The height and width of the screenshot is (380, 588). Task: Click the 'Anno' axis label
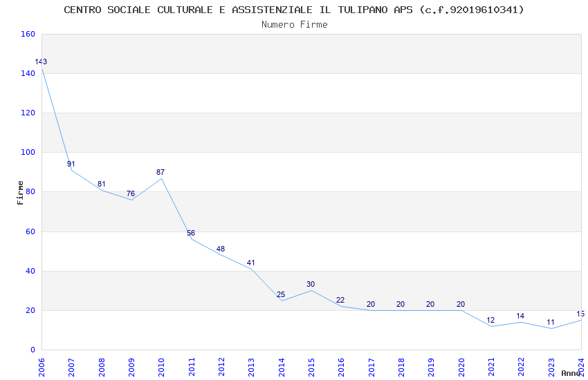click(571, 373)
